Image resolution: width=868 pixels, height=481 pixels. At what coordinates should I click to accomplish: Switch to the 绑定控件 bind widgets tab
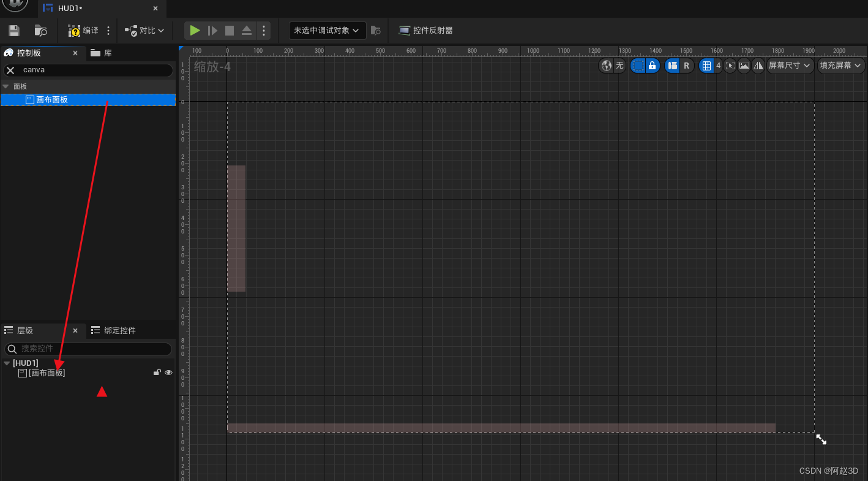coord(113,331)
